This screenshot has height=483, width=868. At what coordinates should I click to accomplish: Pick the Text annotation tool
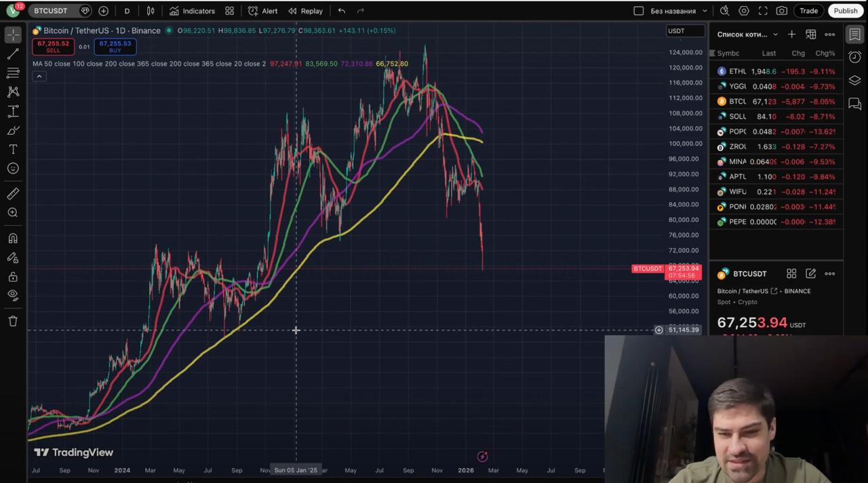pos(13,149)
